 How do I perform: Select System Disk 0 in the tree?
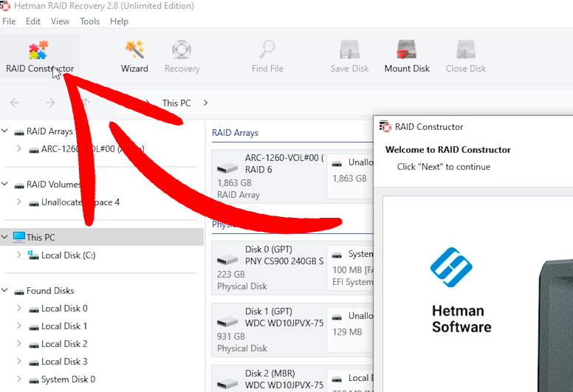tap(69, 379)
